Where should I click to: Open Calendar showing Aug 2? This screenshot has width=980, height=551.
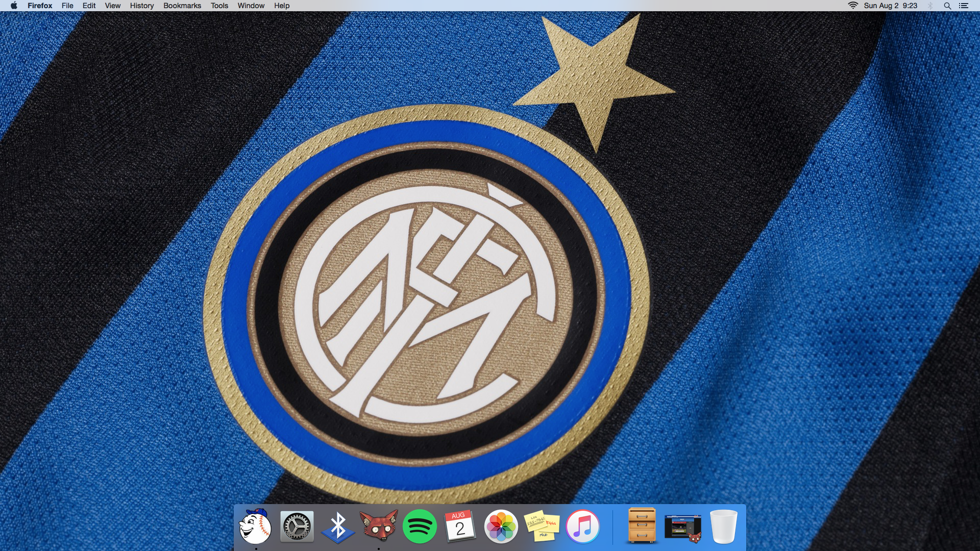pos(460,526)
